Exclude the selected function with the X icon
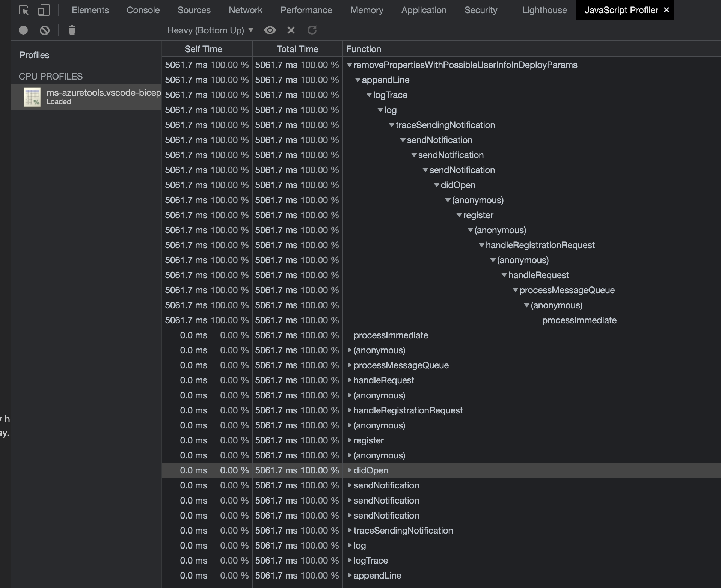Viewport: 721px width, 588px height. (x=291, y=30)
